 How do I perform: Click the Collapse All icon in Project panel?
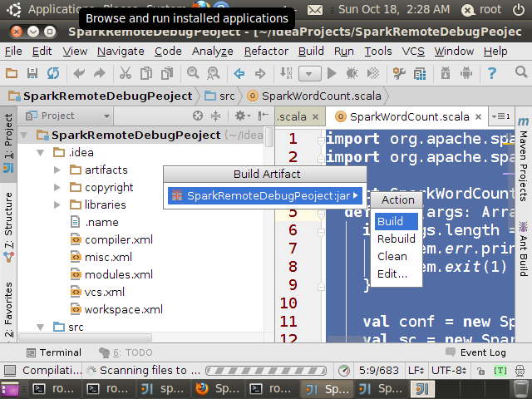(216, 116)
